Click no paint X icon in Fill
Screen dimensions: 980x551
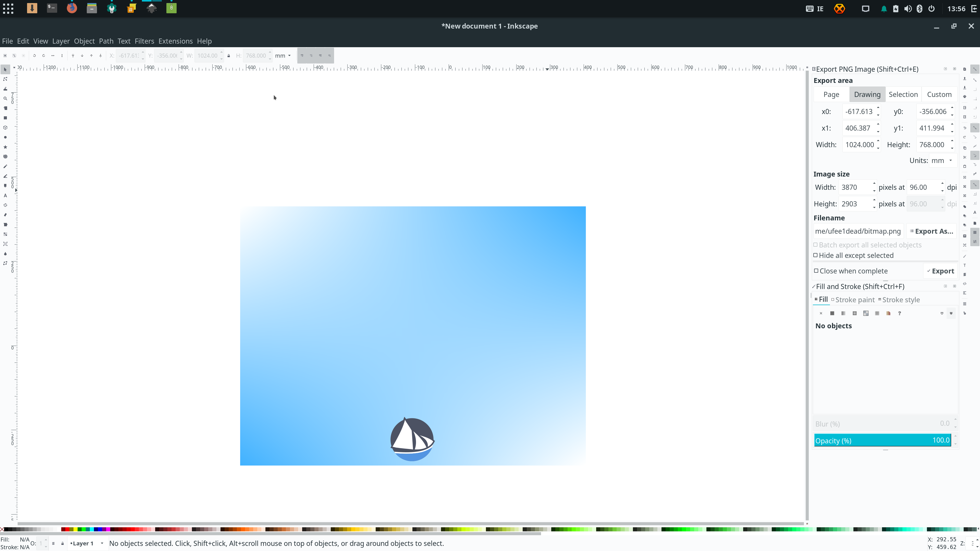tap(821, 313)
